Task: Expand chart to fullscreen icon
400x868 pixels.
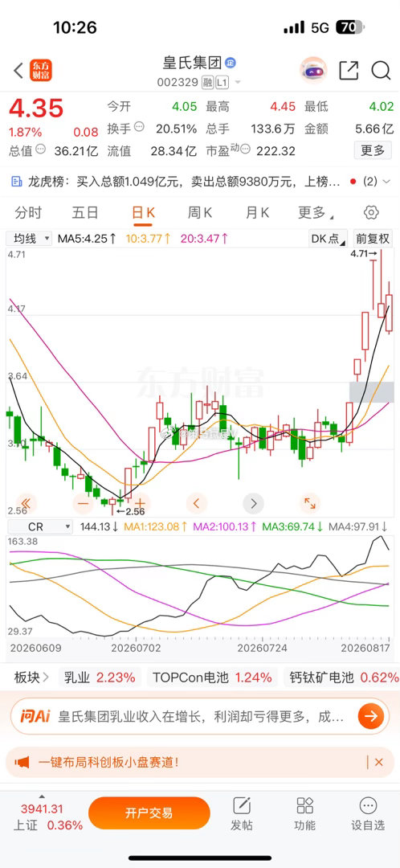Action: pos(310,503)
